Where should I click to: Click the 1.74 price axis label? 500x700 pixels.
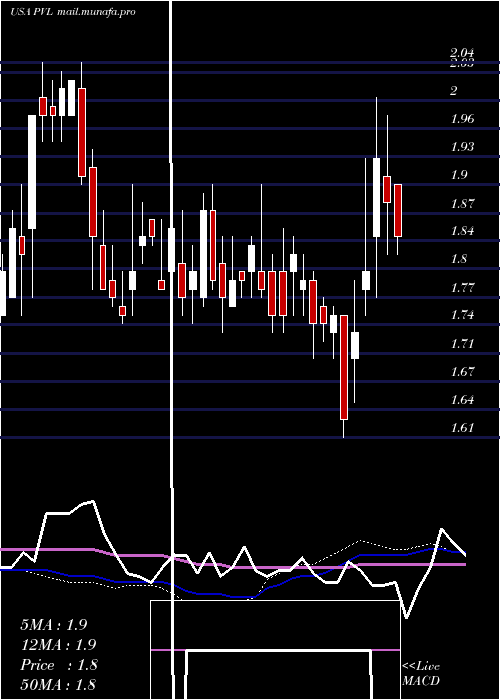462,315
